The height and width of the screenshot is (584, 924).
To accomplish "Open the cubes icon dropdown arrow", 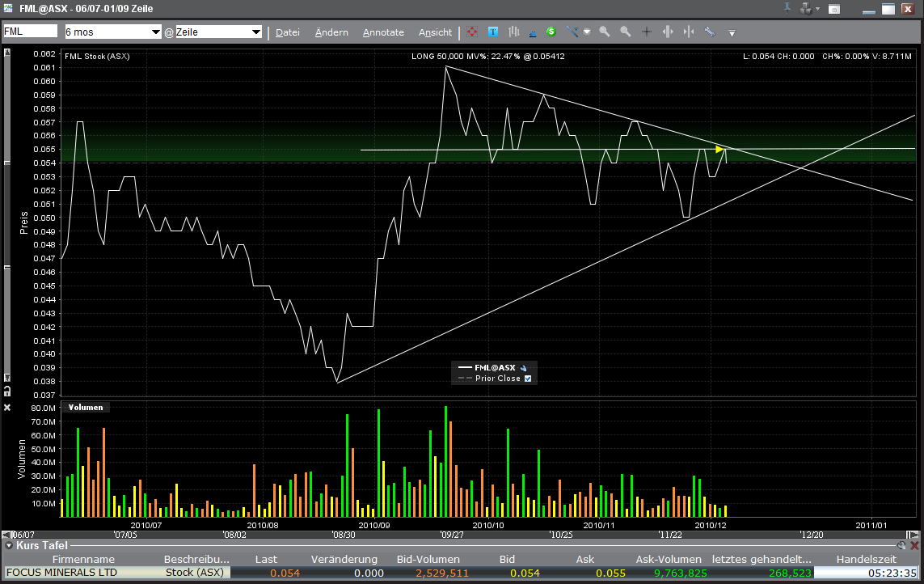I will pos(817,10).
